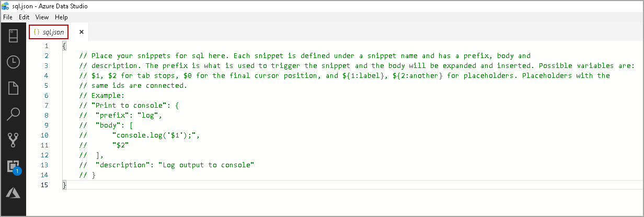
Task: Open the Azure resources view
Action: (x=13, y=193)
